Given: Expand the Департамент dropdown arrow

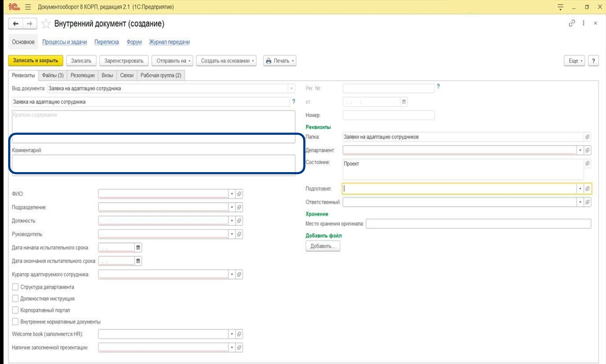Looking at the screenshot, I should coord(580,150).
